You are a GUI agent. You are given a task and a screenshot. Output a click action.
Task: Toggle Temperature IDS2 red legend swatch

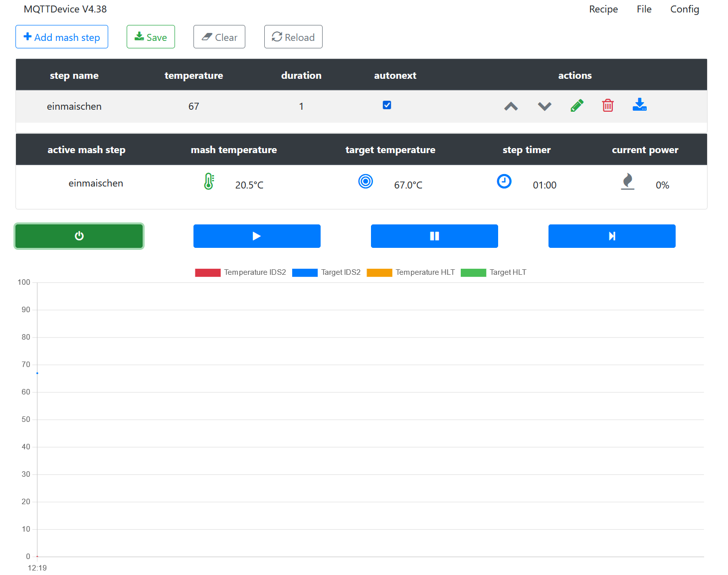click(207, 272)
